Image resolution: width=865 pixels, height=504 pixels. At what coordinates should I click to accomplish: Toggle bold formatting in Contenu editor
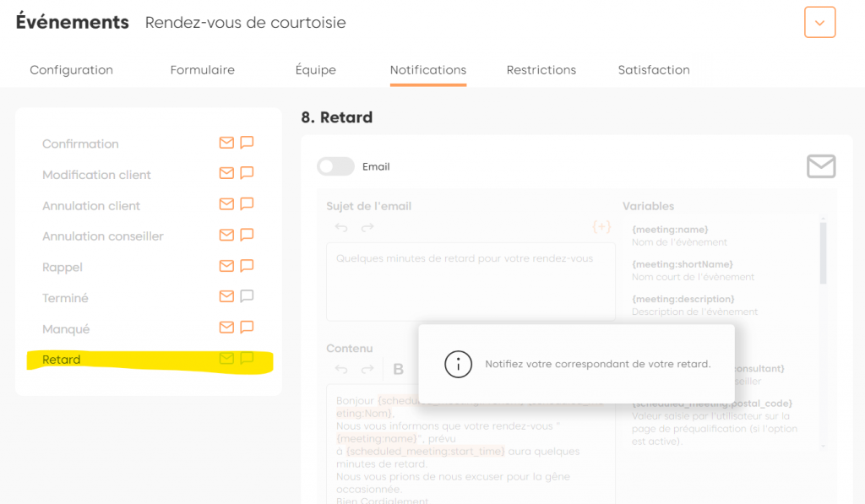399,369
